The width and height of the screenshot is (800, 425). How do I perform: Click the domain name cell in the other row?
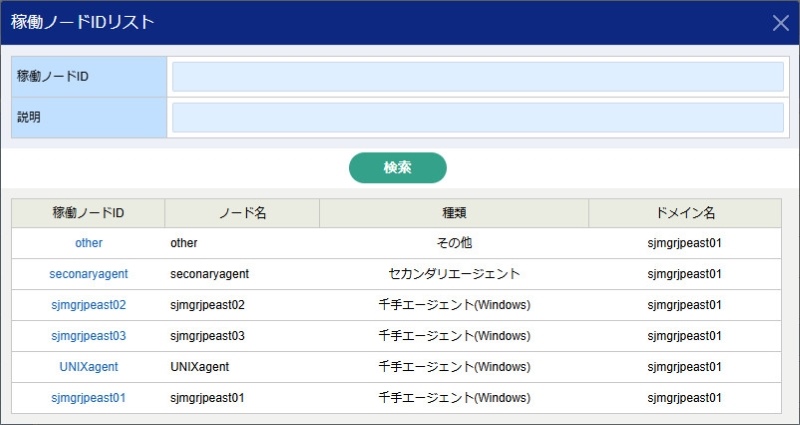685,243
